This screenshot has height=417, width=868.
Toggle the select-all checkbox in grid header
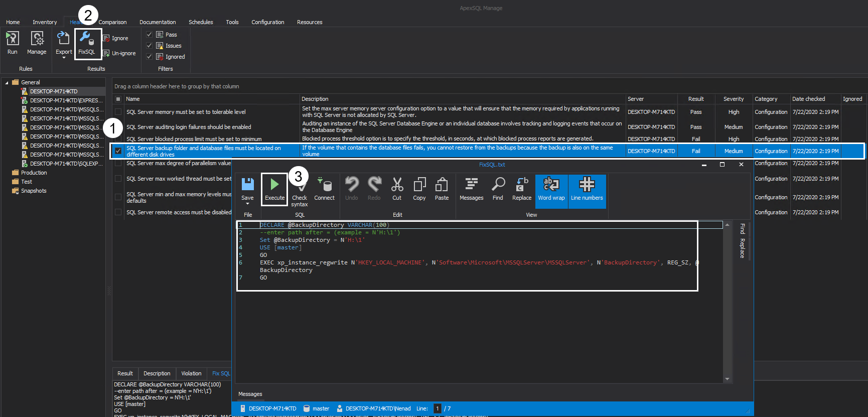click(x=118, y=99)
